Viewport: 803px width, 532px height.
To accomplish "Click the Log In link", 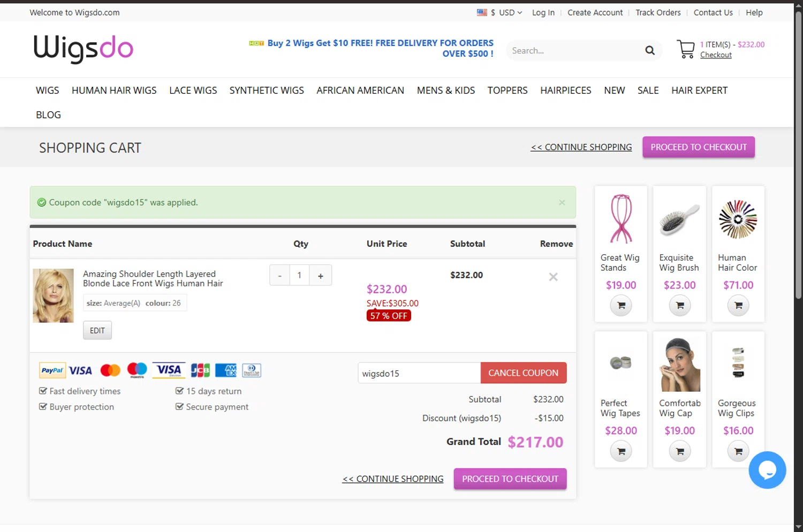I will 543,12.
